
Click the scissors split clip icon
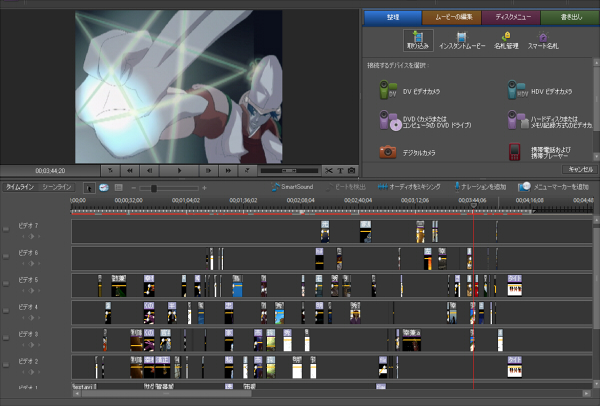tap(329, 171)
